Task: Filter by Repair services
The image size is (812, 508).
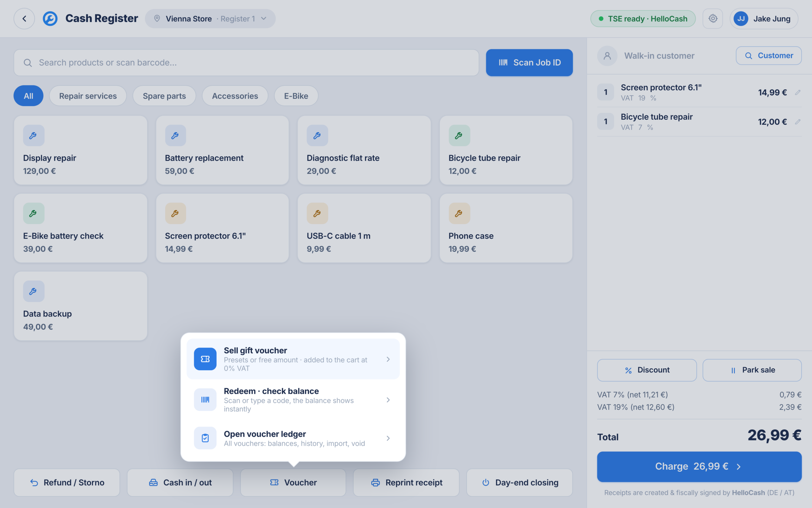Action: coord(88,96)
